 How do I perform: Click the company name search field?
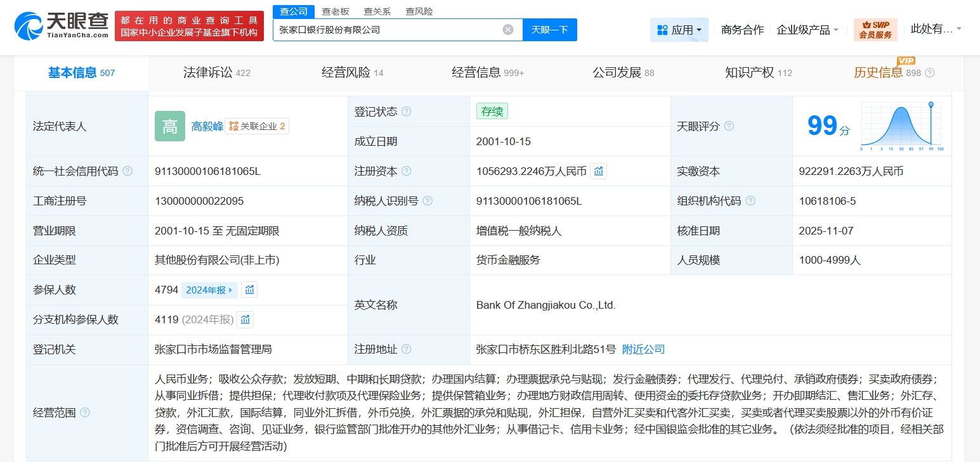coord(387,30)
